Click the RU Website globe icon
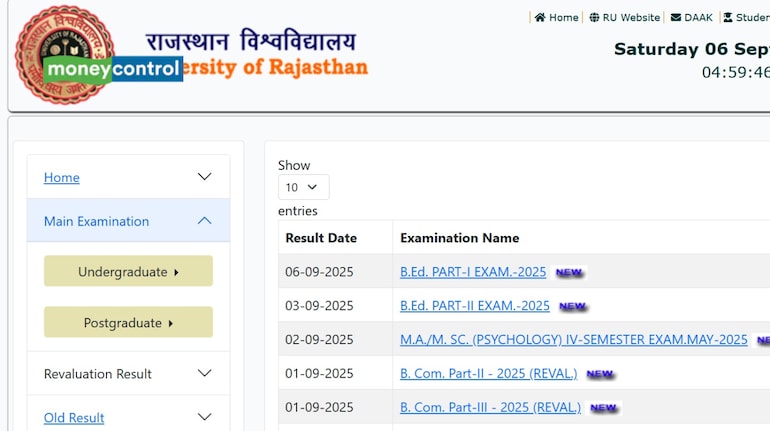 594,17
